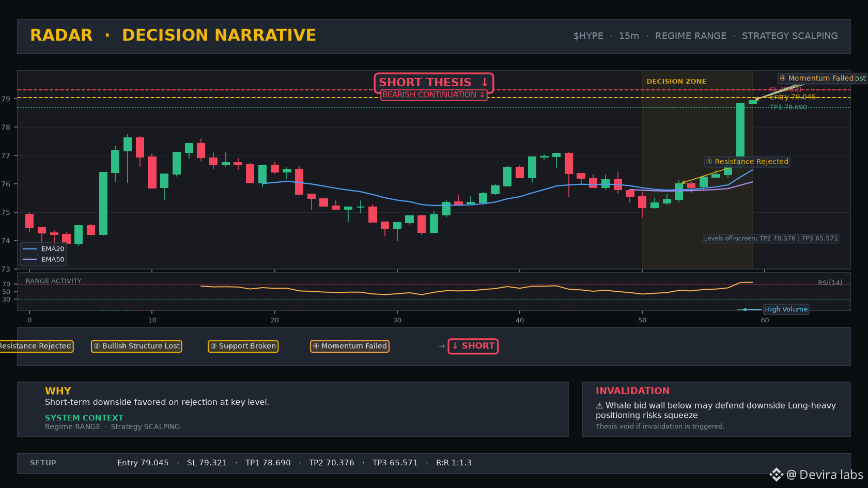
Task: Click the EMA50 purple legend line
Action: pyautogui.click(x=30, y=259)
